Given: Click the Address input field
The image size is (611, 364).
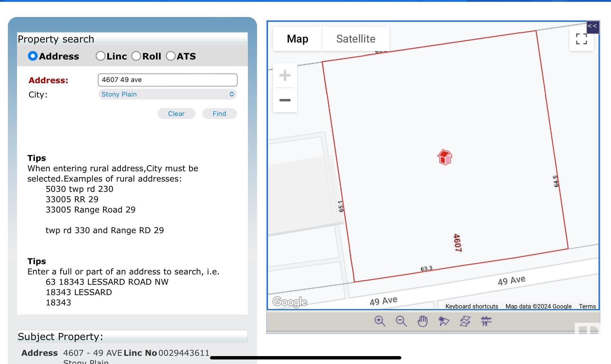Looking at the screenshot, I should [x=167, y=80].
